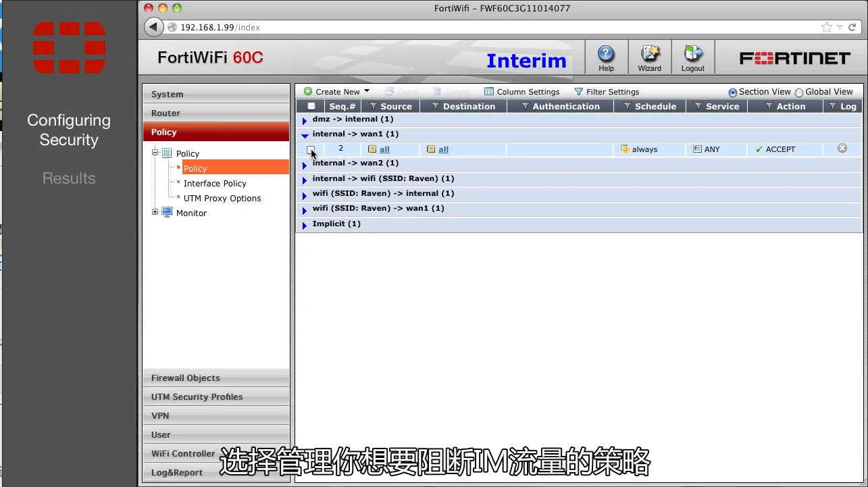
Task: Select UTM Proxy Options in the tree
Action: point(222,198)
